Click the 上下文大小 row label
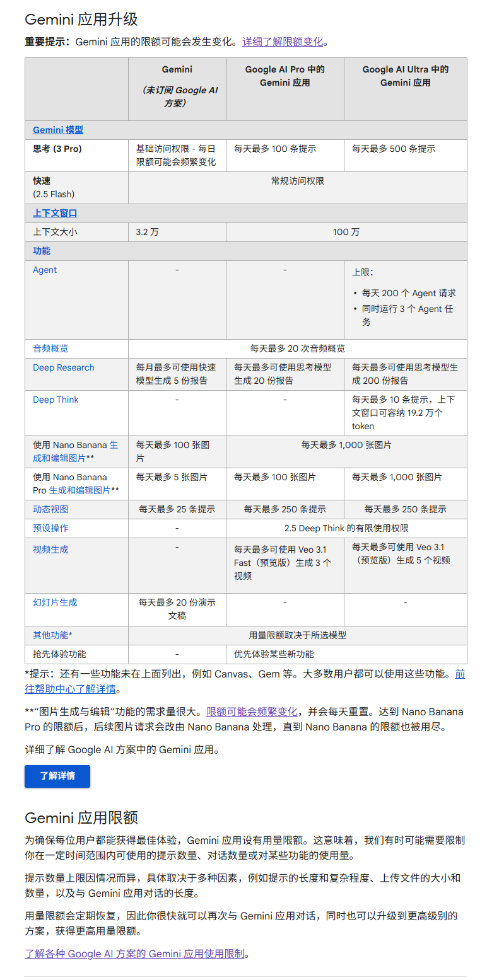The height and width of the screenshot is (980, 487). pyautogui.click(x=55, y=232)
